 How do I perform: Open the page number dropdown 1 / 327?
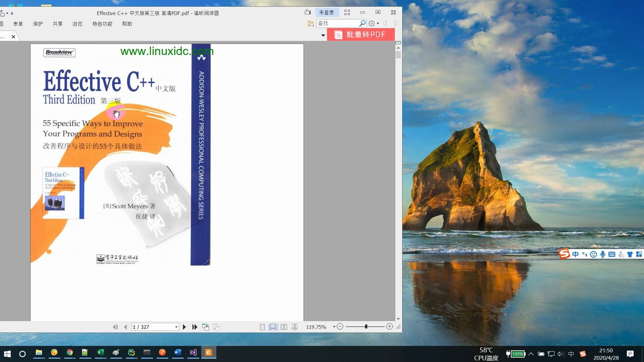coord(176,327)
